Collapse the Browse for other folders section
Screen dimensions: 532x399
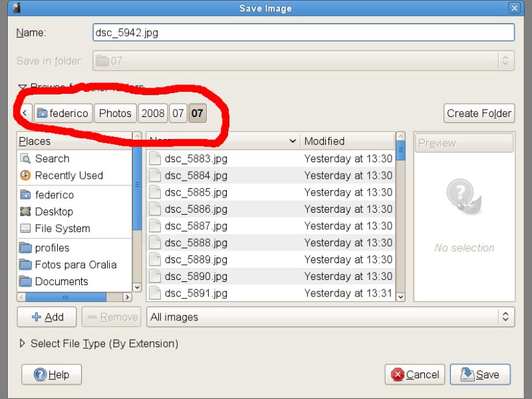click(x=23, y=87)
